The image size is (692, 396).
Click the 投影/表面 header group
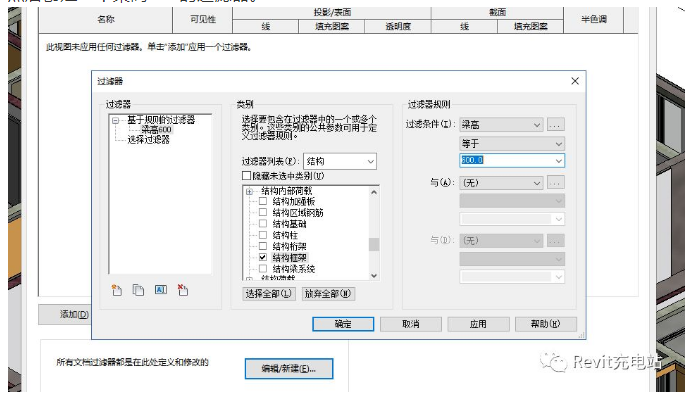pos(332,13)
